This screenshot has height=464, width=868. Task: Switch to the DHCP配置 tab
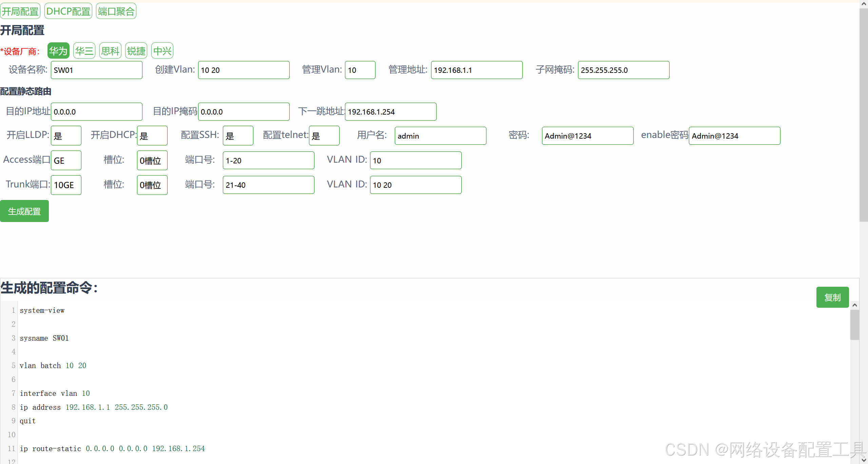coord(68,11)
